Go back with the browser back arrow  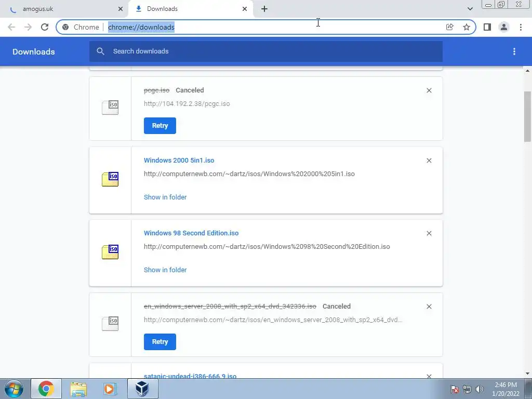click(11, 27)
